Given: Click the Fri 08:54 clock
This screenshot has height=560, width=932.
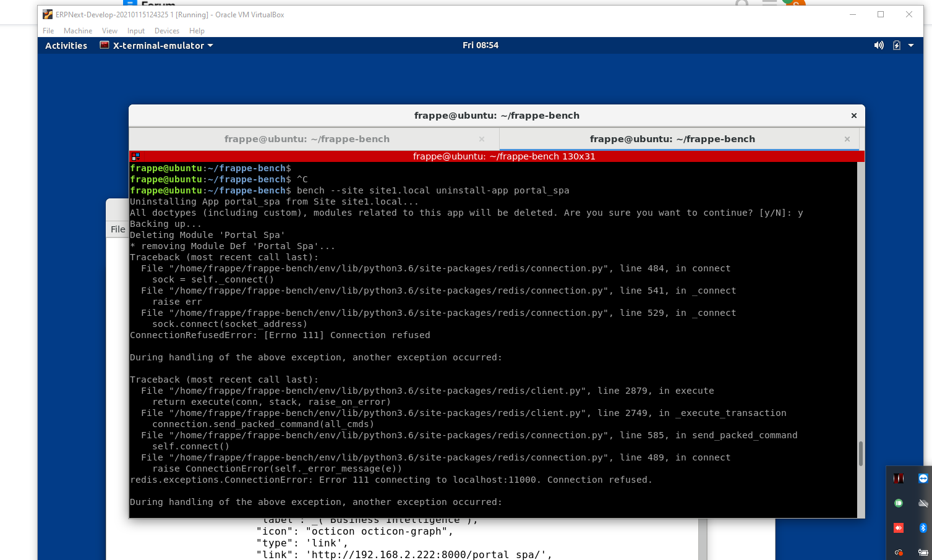Looking at the screenshot, I should [481, 45].
